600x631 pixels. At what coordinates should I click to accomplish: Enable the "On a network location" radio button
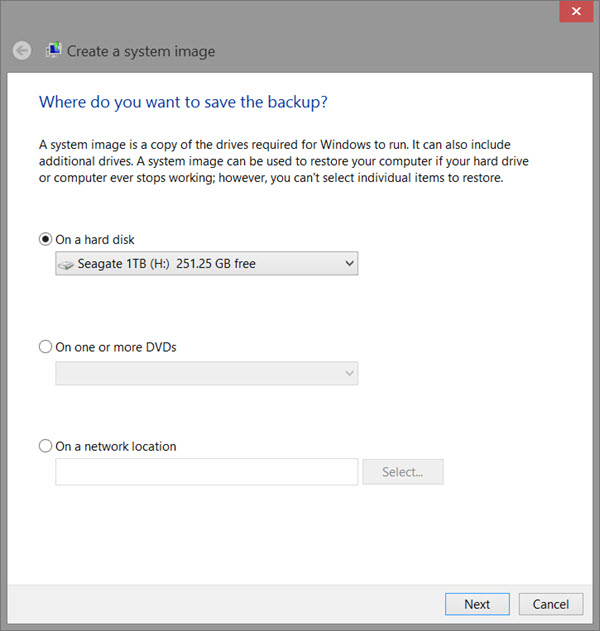pos(45,446)
